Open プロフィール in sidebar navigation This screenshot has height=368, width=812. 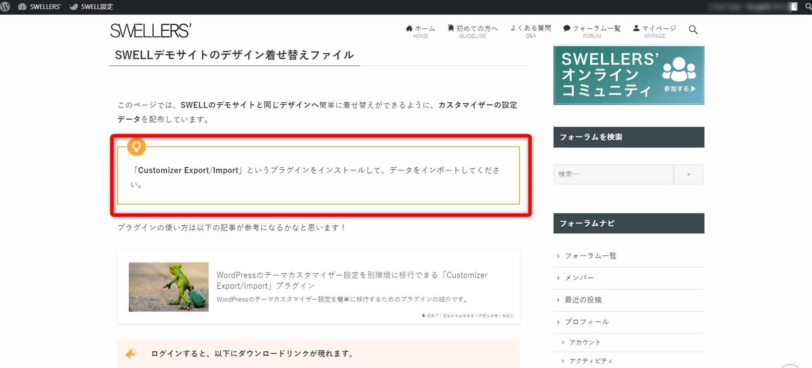coord(587,321)
